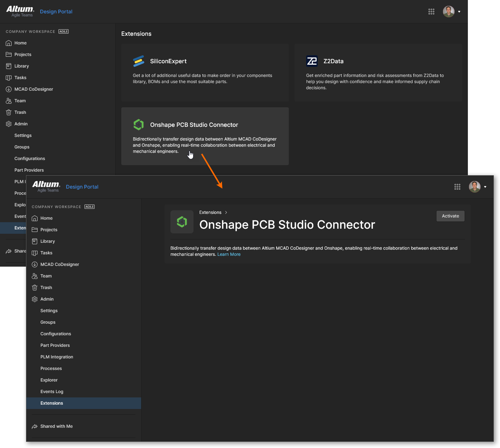Screen dimensions: 500x448
Task: Open the Onshape PCB Studio Connector card
Action: [205, 136]
